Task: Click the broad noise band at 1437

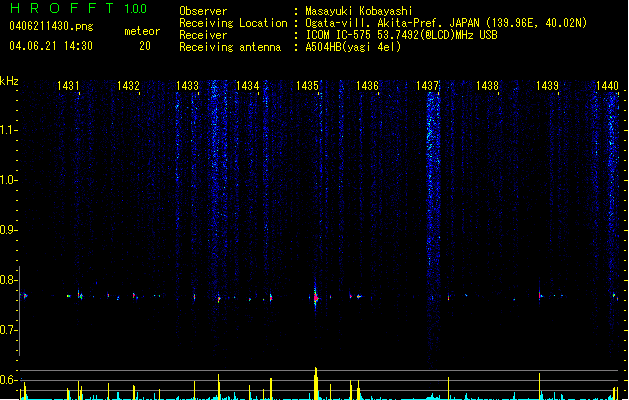Action: (x=433, y=225)
